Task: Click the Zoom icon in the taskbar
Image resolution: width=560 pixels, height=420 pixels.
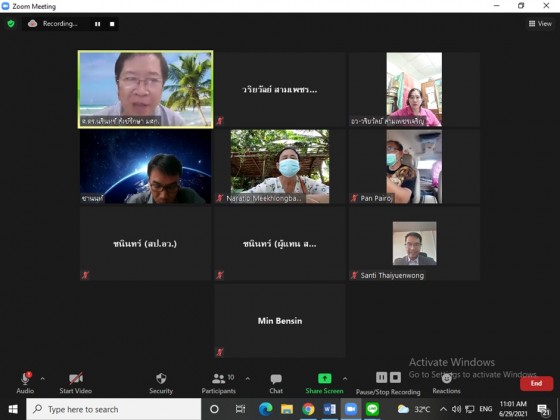Action: tap(351, 409)
